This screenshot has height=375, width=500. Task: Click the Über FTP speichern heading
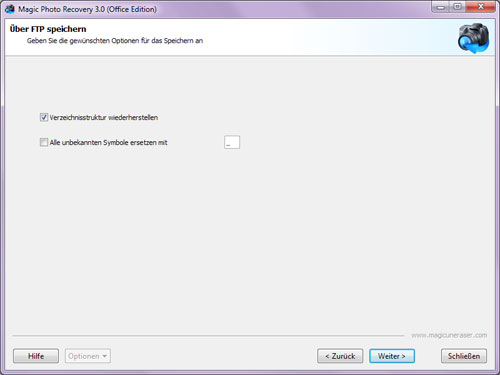point(48,29)
